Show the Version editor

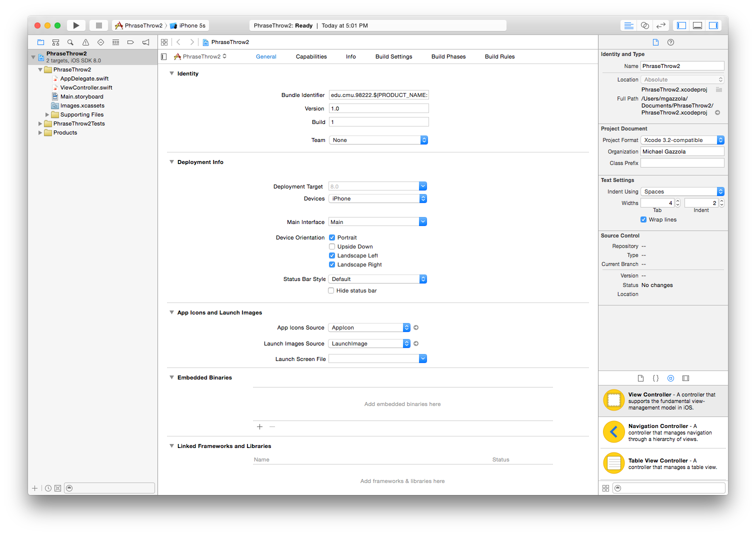point(661,25)
